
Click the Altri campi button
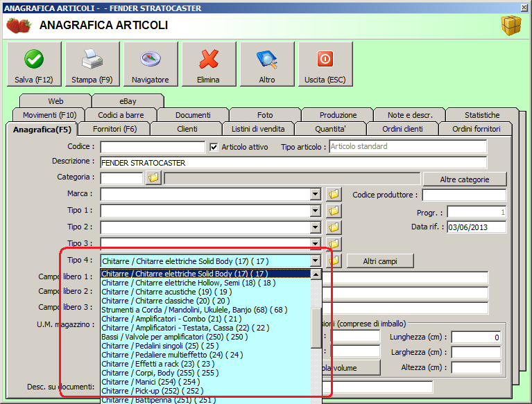tap(380, 261)
